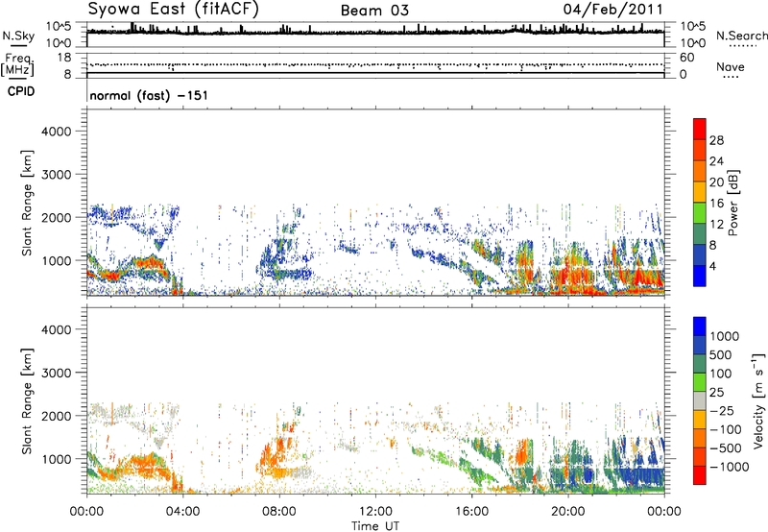The height and width of the screenshot is (532, 768).
Task: Pick the blue top segment of Velocity color bar
Action: tap(700, 326)
